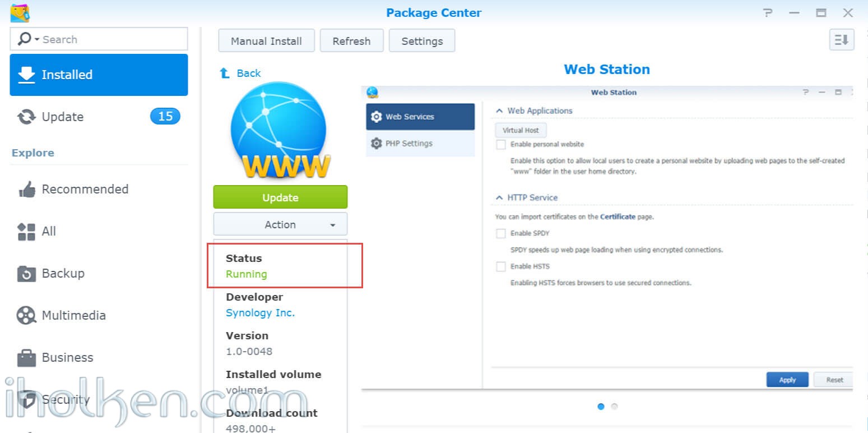Click the Package Center help question mark

[x=768, y=13]
